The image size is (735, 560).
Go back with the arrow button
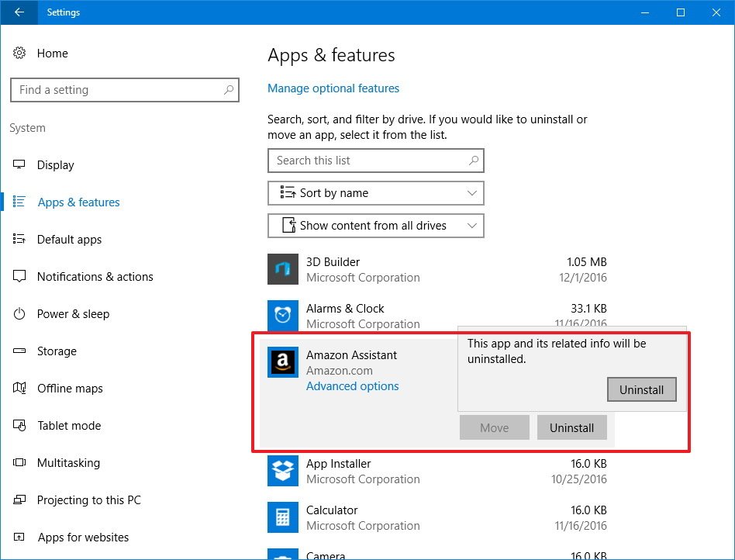[18, 12]
